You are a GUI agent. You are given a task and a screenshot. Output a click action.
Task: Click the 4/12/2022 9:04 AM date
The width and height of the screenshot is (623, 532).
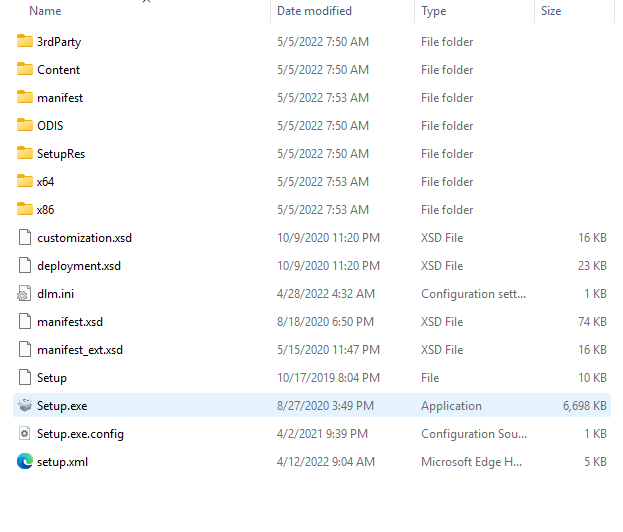click(x=326, y=462)
